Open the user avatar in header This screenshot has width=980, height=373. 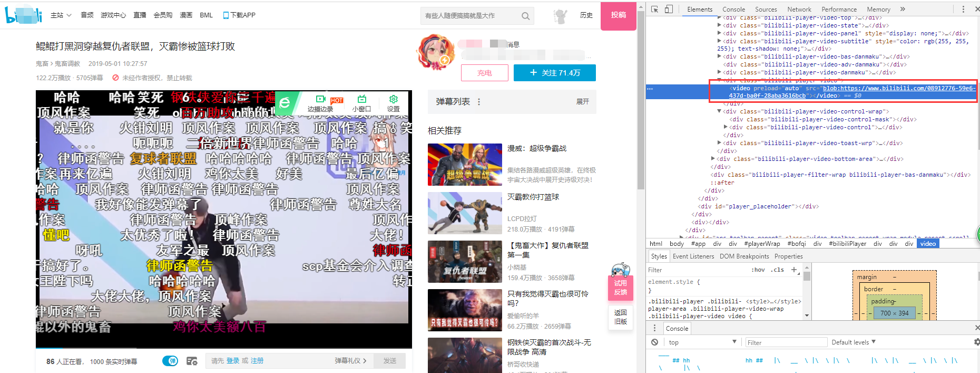tap(560, 16)
